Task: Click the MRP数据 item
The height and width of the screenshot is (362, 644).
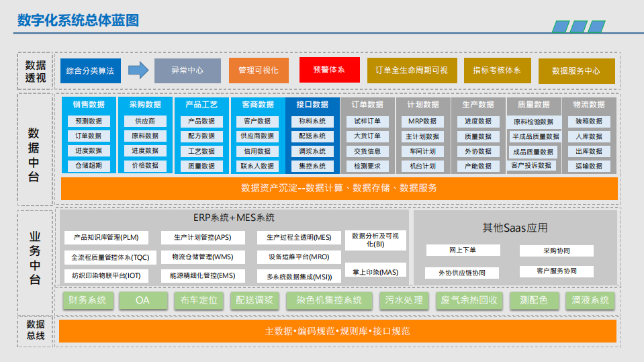Action: pos(422,122)
